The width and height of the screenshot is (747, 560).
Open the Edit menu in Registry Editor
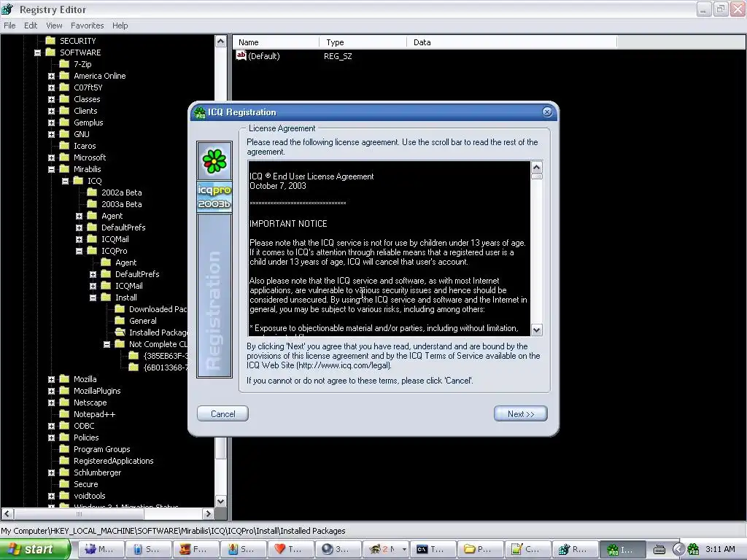point(31,26)
